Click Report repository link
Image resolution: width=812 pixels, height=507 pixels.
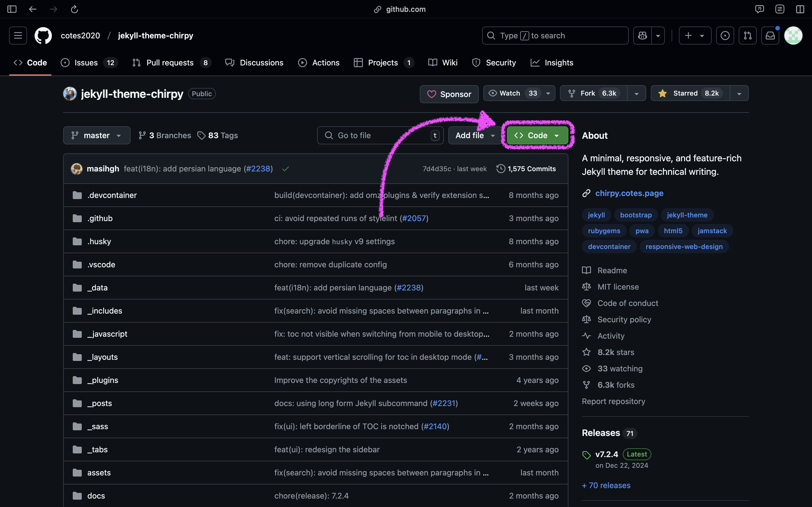point(614,401)
